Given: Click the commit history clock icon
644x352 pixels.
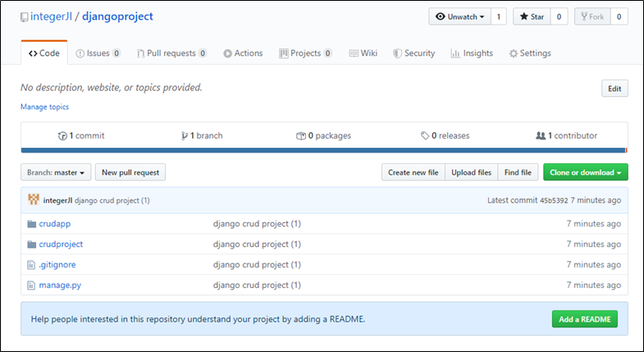Looking at the screenshot, I should point(62,136).
